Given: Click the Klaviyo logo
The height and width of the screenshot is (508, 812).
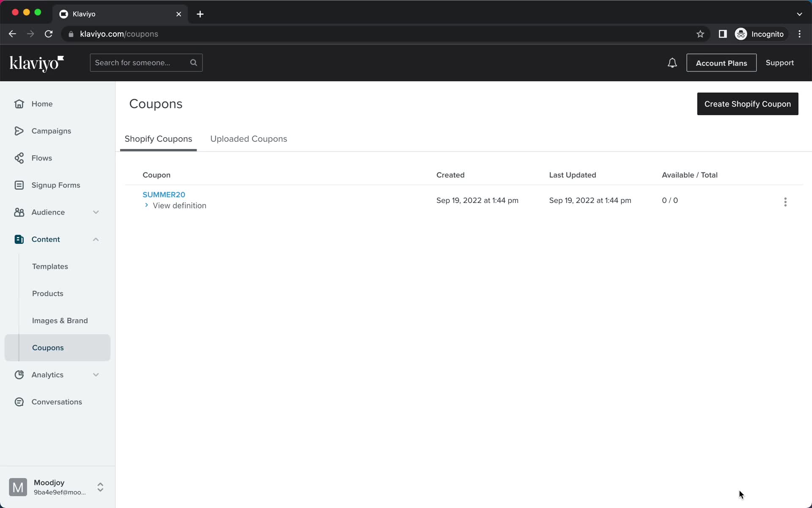Looking at the screenshot, I should (x=37, y=63).
